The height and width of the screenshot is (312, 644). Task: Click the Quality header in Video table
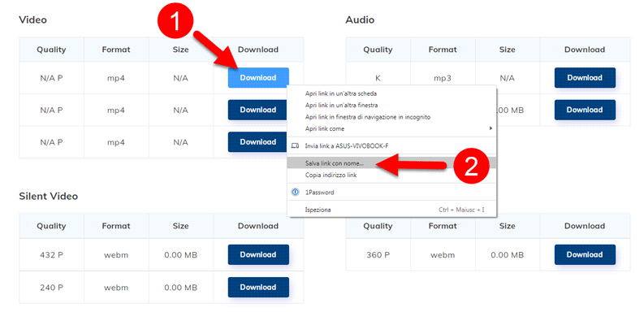[51, 50]
